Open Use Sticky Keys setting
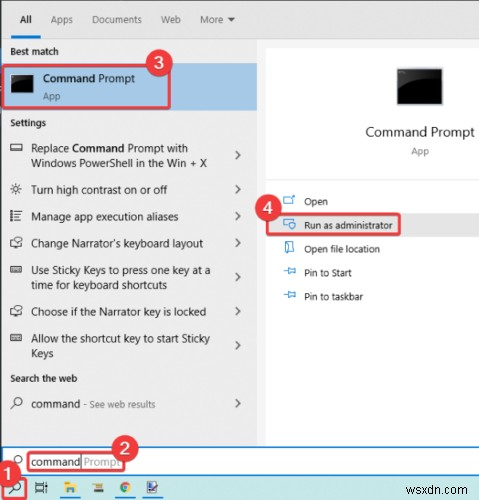 [121, 277]
